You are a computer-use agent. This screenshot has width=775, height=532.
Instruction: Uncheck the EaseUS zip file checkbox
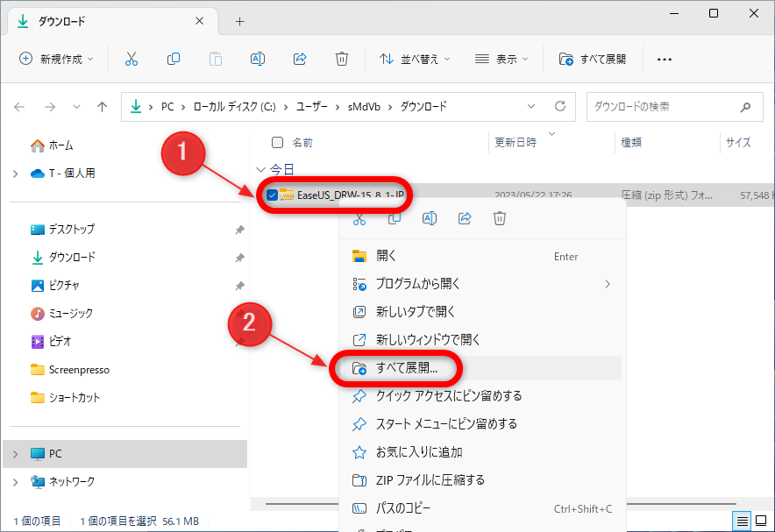[x=272, y=195]
